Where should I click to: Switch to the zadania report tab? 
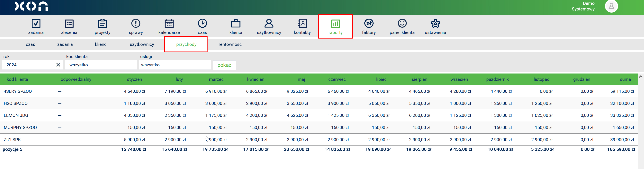[65, 44]
